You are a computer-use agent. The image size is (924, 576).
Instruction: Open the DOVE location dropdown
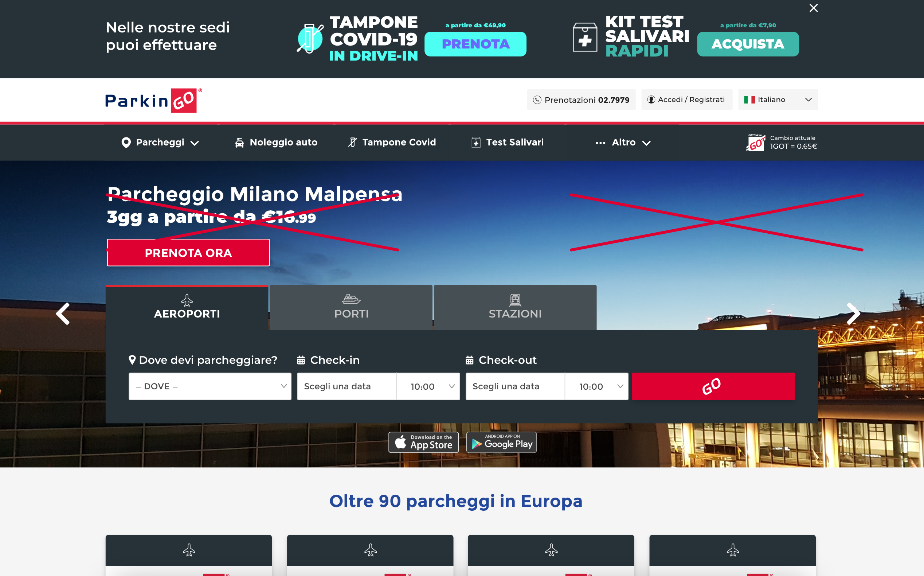click(210, 386)
